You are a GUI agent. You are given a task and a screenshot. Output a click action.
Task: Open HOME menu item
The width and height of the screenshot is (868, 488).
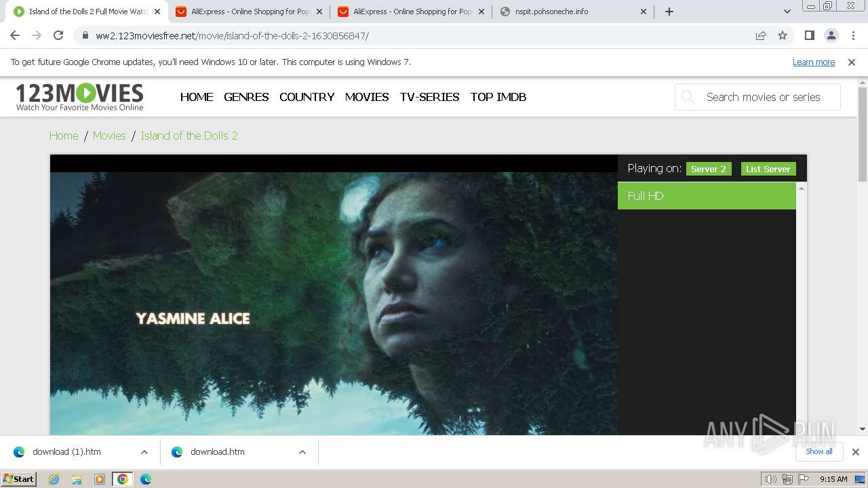coord(197,97)
